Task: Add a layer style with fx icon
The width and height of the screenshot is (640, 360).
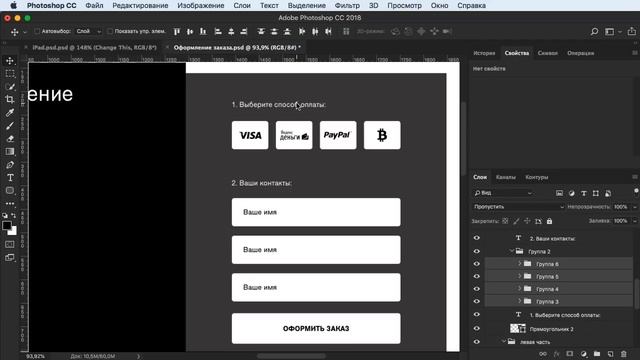Action: pos(556,354)
